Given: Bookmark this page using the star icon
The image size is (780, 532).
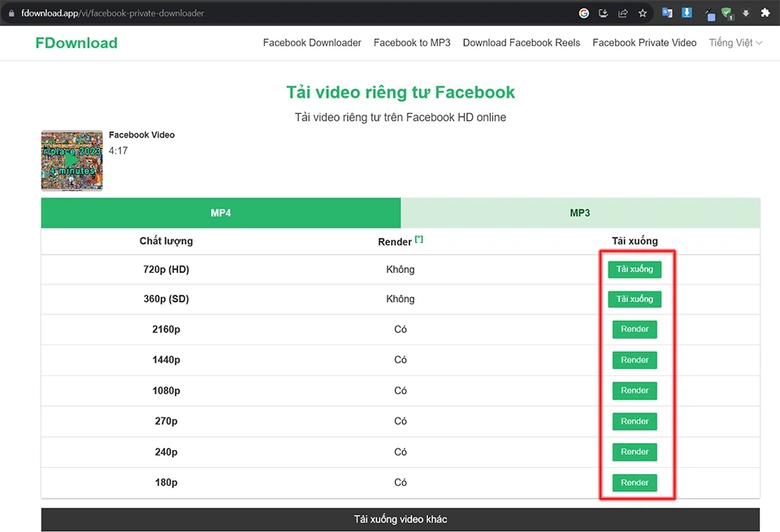Looking at the screenshot, I should pos(643,13).
